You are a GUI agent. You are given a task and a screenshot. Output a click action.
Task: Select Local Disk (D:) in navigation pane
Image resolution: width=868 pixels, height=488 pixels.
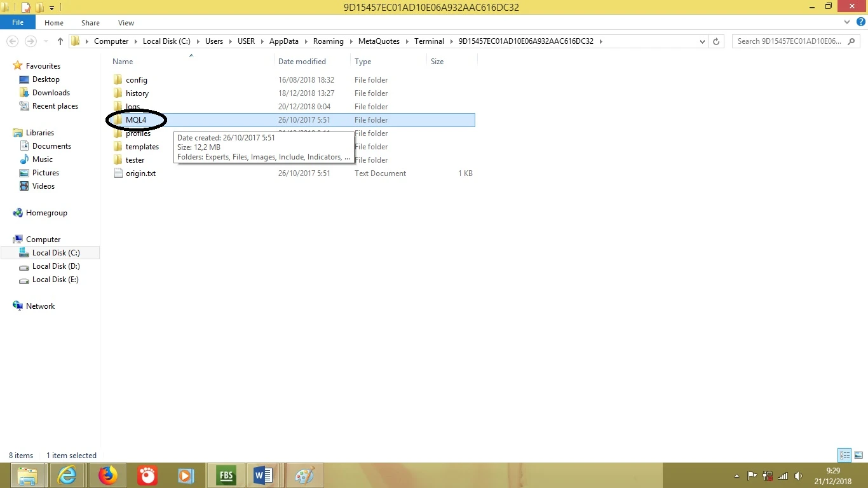(x=56, y=266)
